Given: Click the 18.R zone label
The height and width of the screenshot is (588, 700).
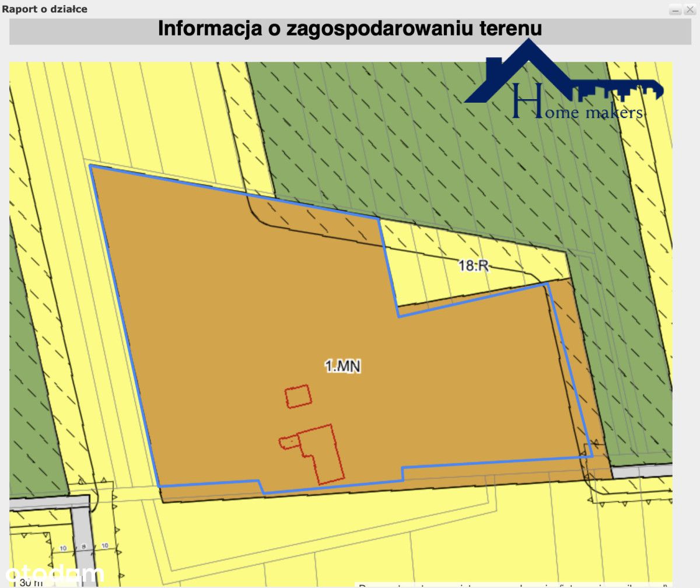Looking at the screenshot, I should 473,266.
